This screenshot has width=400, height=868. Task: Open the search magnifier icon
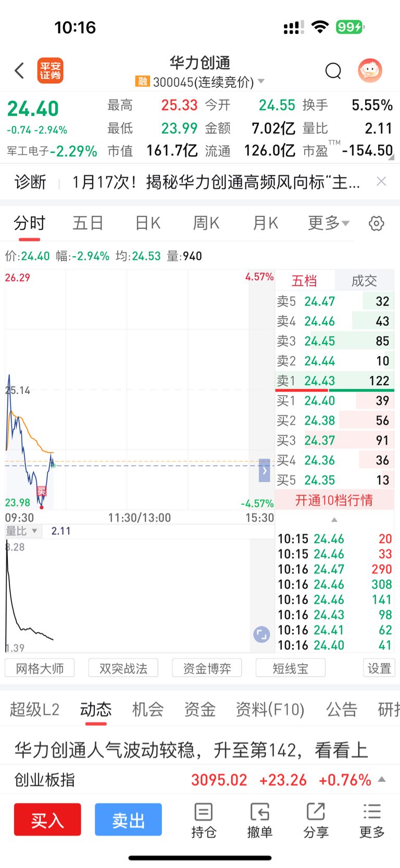pos(333,70)
